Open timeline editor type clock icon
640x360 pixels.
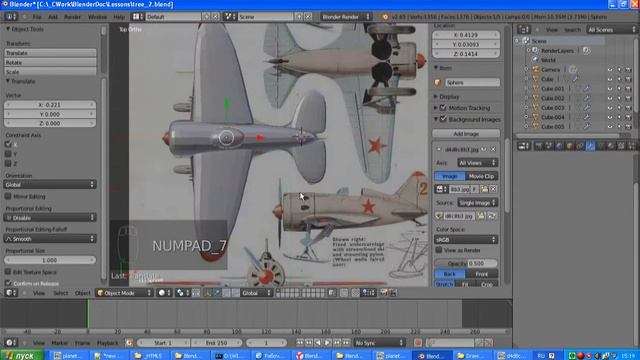click(x=10, y=343)
